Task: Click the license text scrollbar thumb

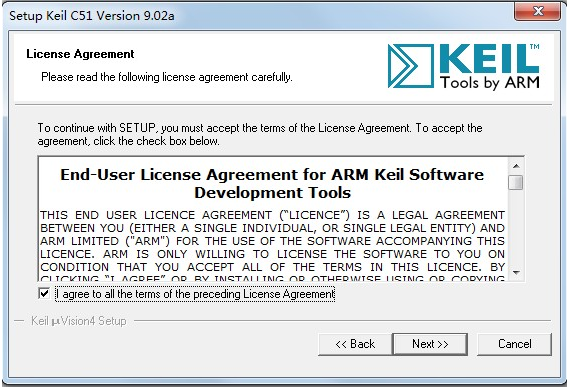Action: point(516,182)
